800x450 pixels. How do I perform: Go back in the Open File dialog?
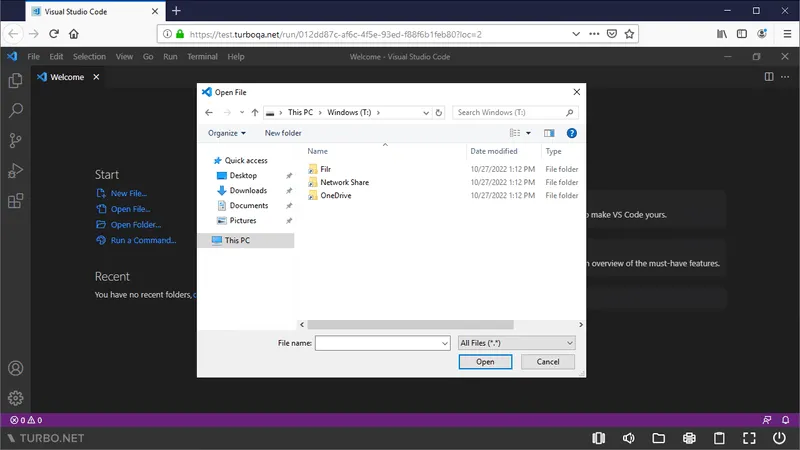209,112
